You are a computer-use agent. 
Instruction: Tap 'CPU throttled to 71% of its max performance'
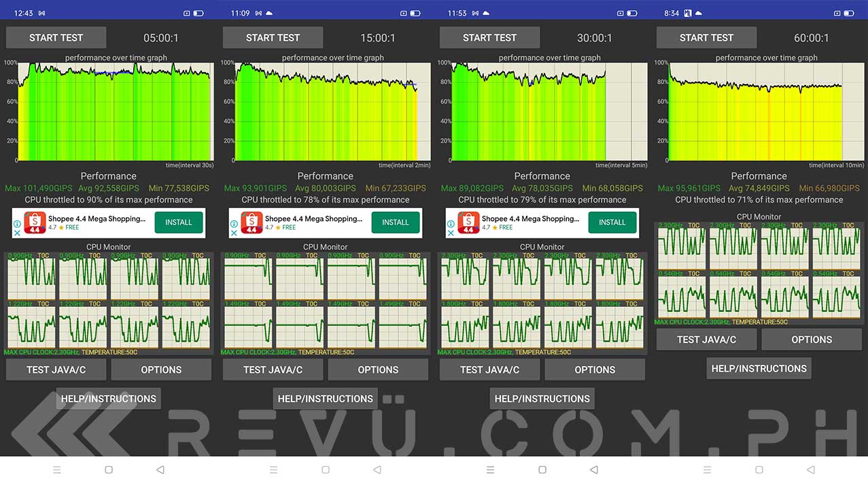tap(759, 200)
